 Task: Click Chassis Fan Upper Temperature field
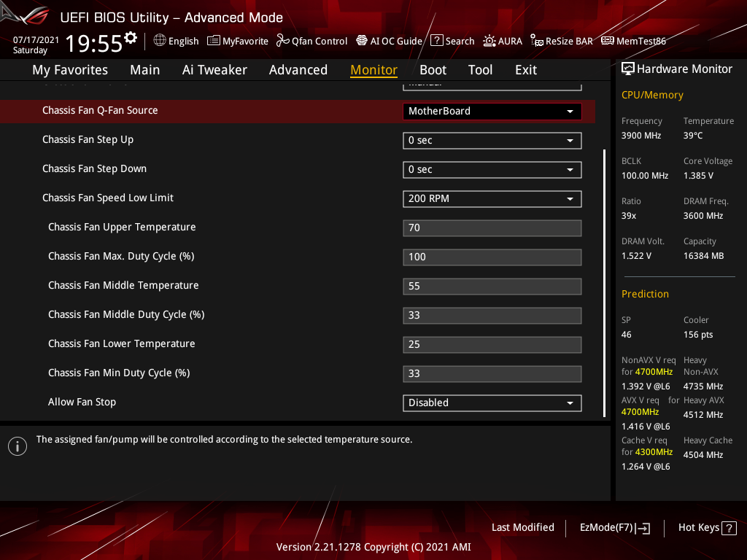point(492,227)
